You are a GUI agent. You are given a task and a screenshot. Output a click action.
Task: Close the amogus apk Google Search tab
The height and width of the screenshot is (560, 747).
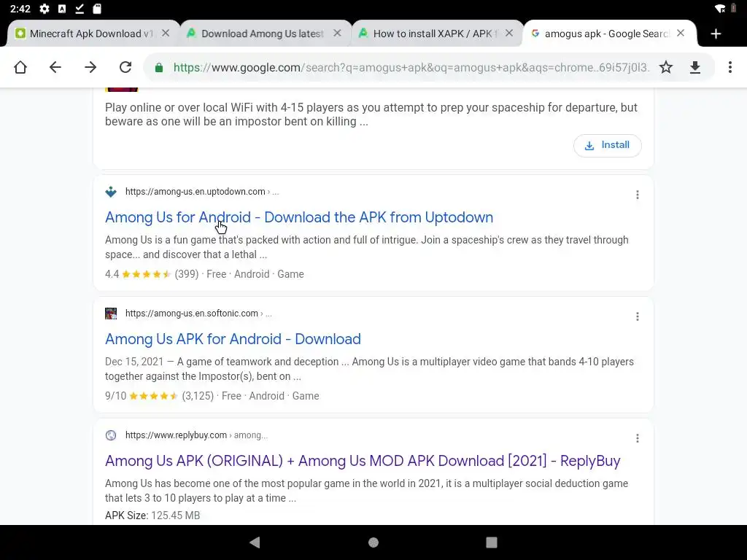pos(681,34)
